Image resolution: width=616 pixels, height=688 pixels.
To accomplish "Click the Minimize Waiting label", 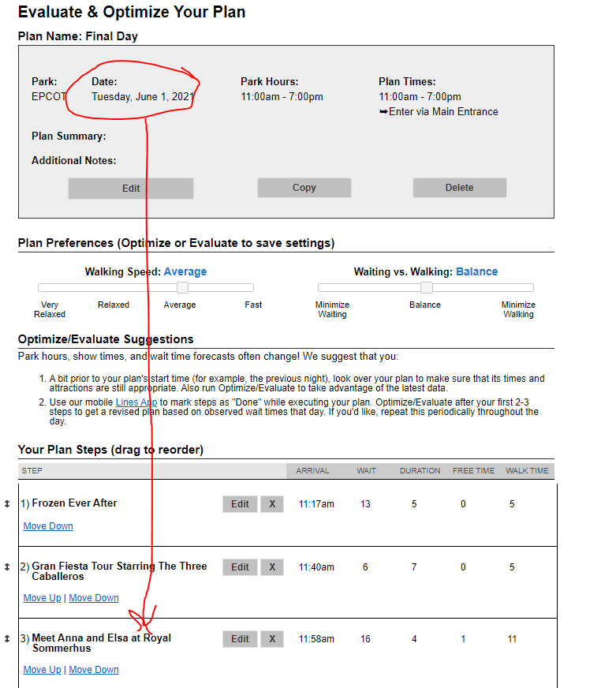I will [x=332, y=309].
